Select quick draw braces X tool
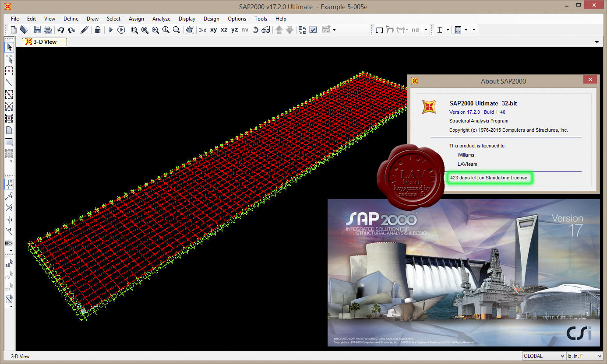 click(9, 106)
